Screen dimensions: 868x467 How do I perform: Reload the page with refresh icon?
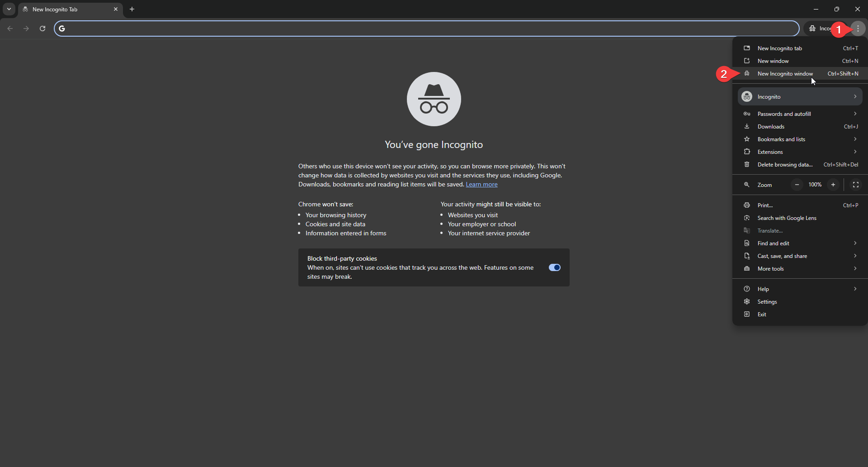(42, 29)
